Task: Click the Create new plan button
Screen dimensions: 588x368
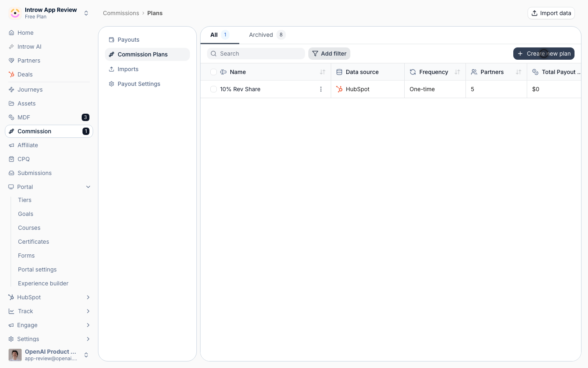Action: pyautogui.click(x=544, y=54)
